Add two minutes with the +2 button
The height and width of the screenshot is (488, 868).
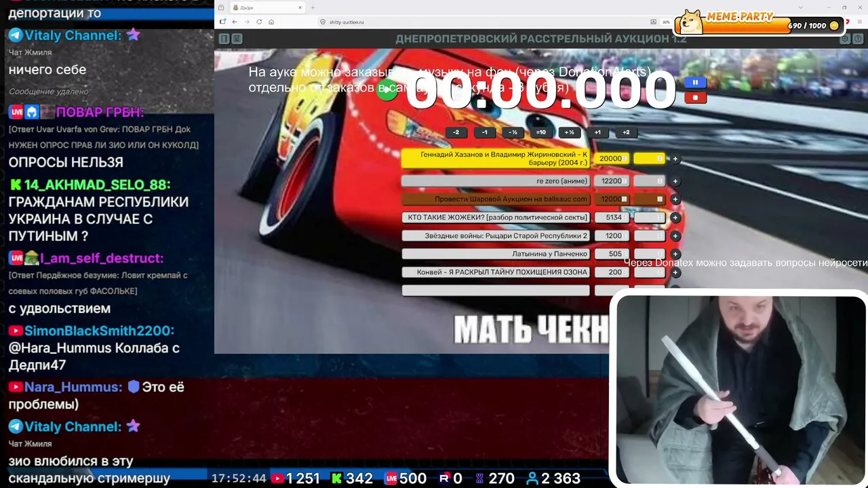626,133
